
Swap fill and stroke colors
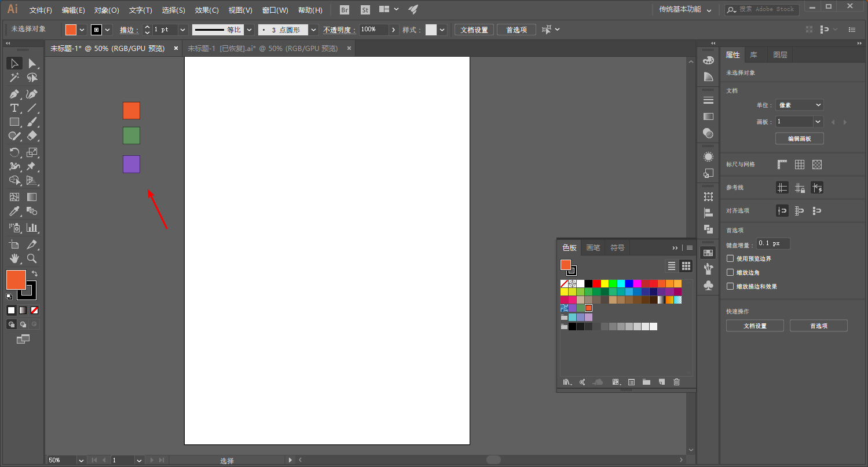[x=35, y=273]
